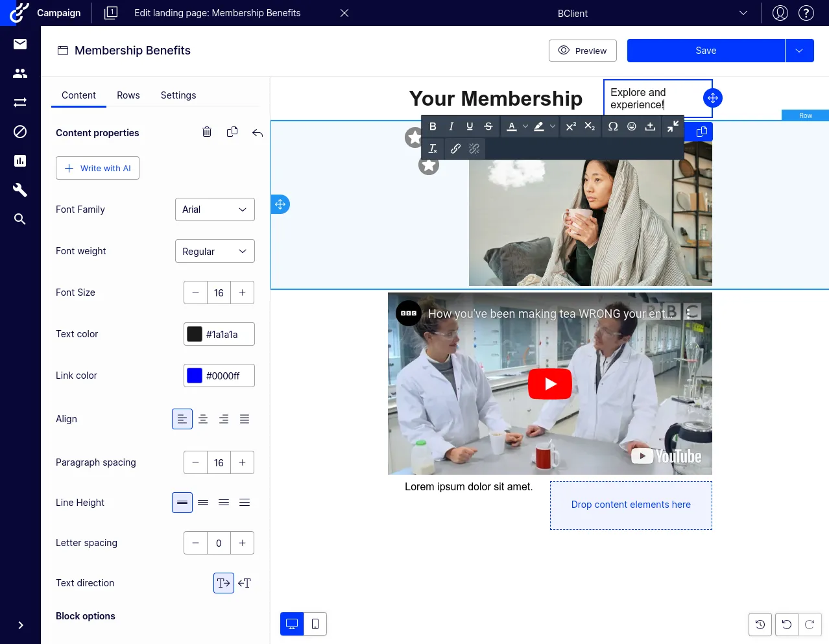Expand the Save options arrow
This screenshot has width=829, height=644.
pyautogui.click(x=800, y=51)
